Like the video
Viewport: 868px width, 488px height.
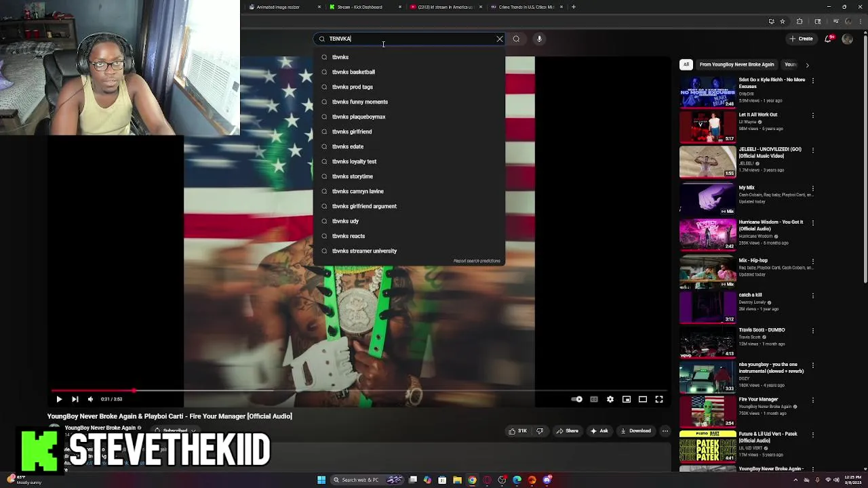[519, 431]
